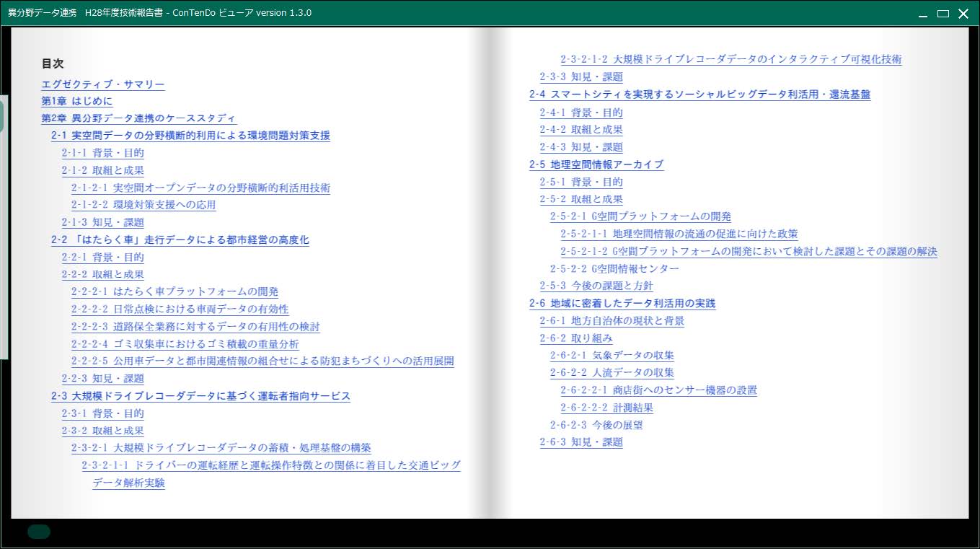
Task: Click the green tab handle on left edge
Action: coord(2,115)
